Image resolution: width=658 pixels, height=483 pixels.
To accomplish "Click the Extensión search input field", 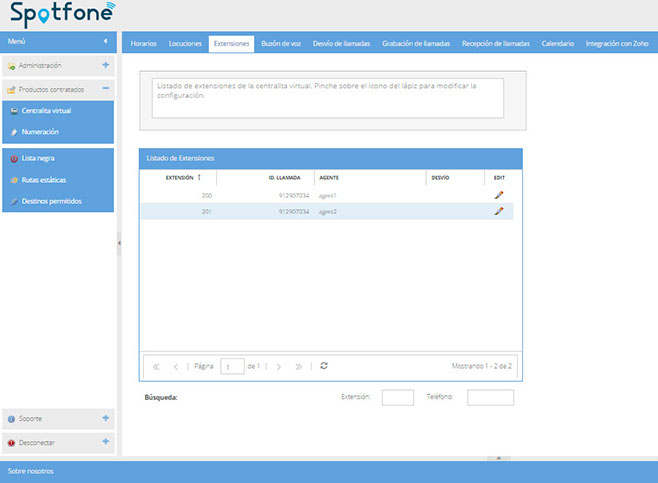I will tap(397, 397).
